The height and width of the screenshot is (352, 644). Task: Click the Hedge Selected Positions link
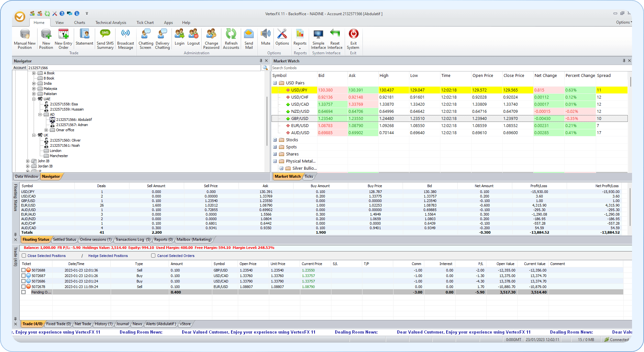click(108, 255)
